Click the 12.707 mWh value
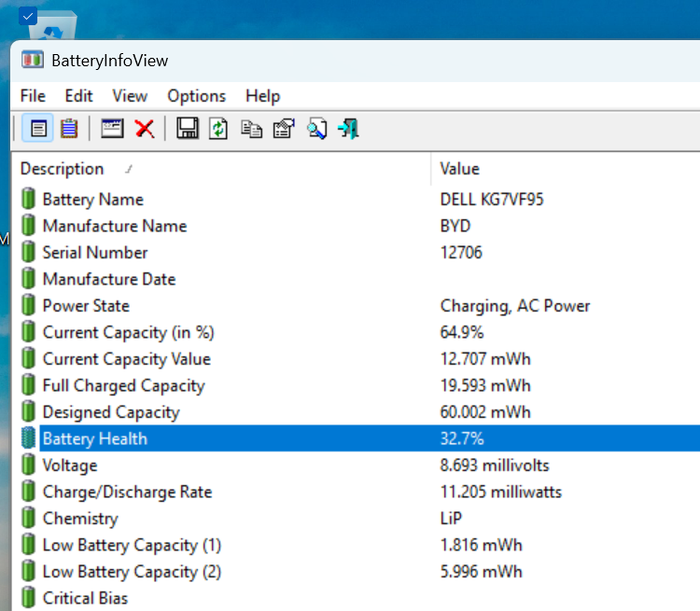Viewport: 700px width, 611px height. (x=485, y=359)
